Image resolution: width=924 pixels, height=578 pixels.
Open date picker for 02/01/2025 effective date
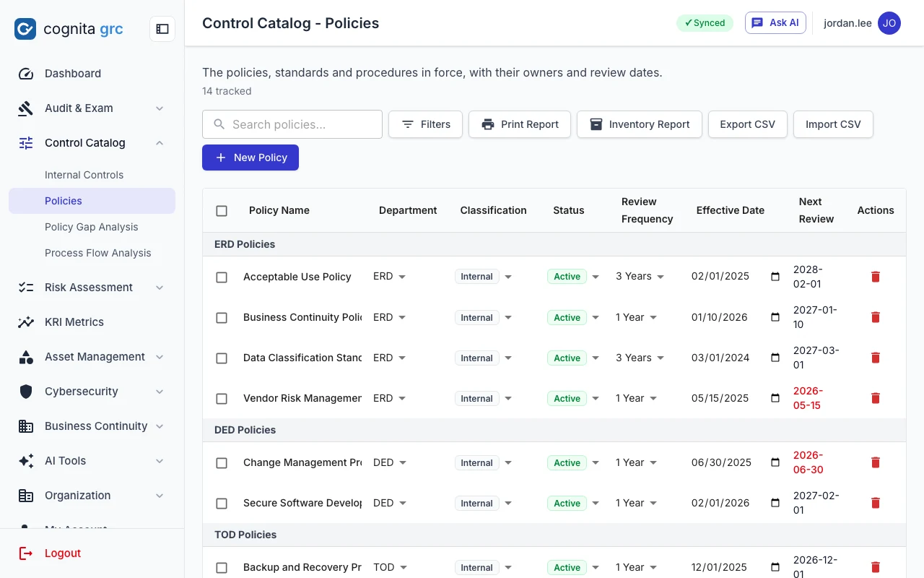775,276
